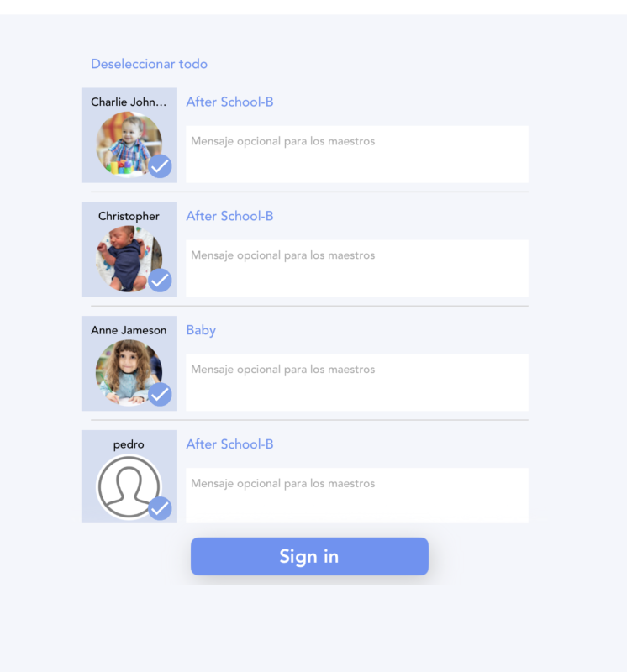Click the Charlie John... name label
Viewport: 627px width, 672px height.
point(129,102)
